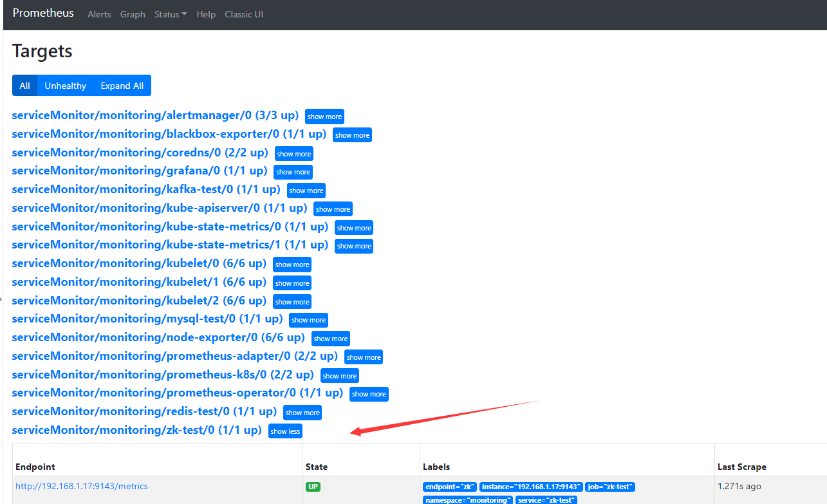Show more for grafana/0 targets
The width and height of the screenshot is (827, 504).
pyautogui.click(x=293, y=172)
